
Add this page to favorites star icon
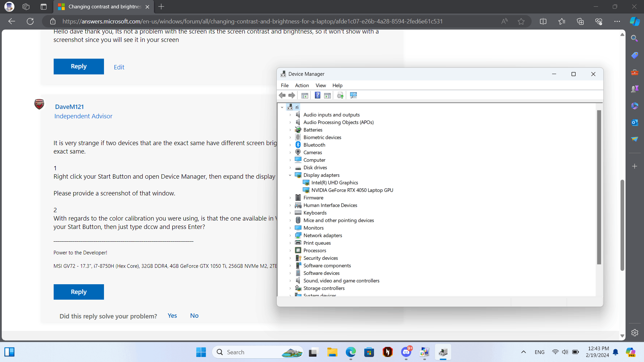521,21
